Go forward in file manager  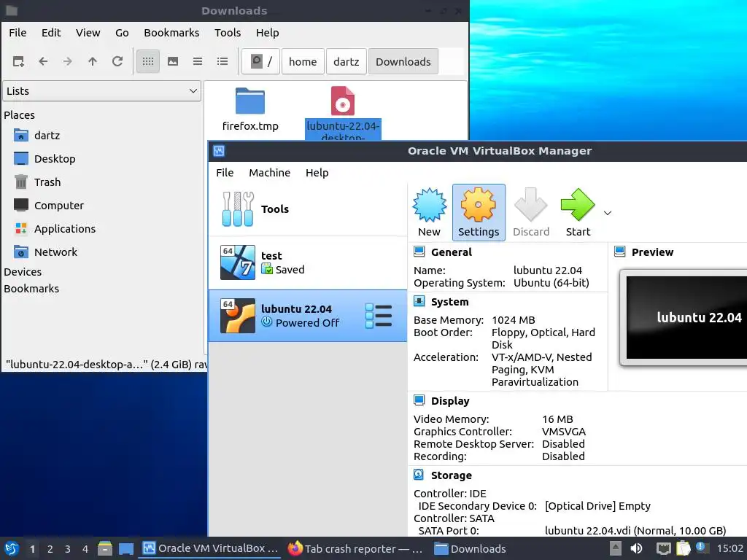point(68,61)
